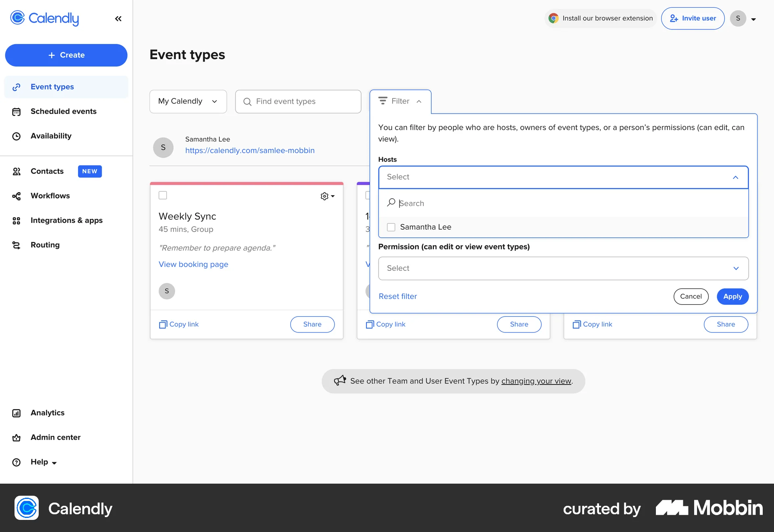Collapse the left sidebar
Viewport: 774px width, 532px height.
(x=118, y=19)
